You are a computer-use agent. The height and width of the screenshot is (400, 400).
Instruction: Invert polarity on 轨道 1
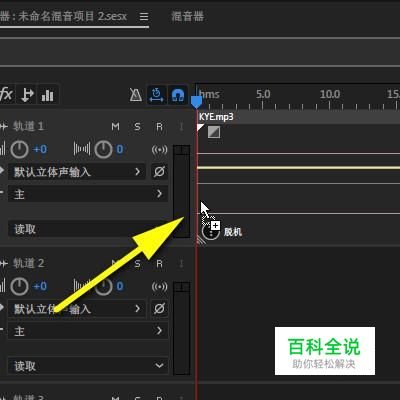159,172
